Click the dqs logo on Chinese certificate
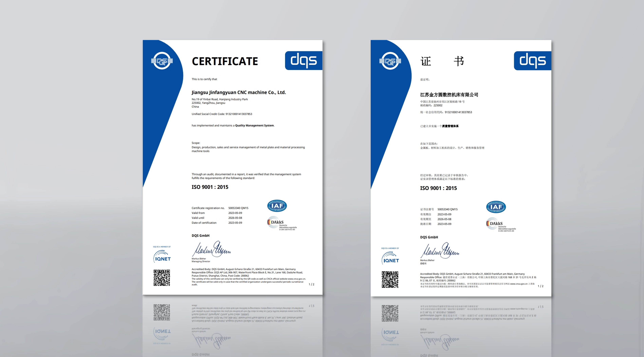Viewport: 644px width, 357px height. 532,61
